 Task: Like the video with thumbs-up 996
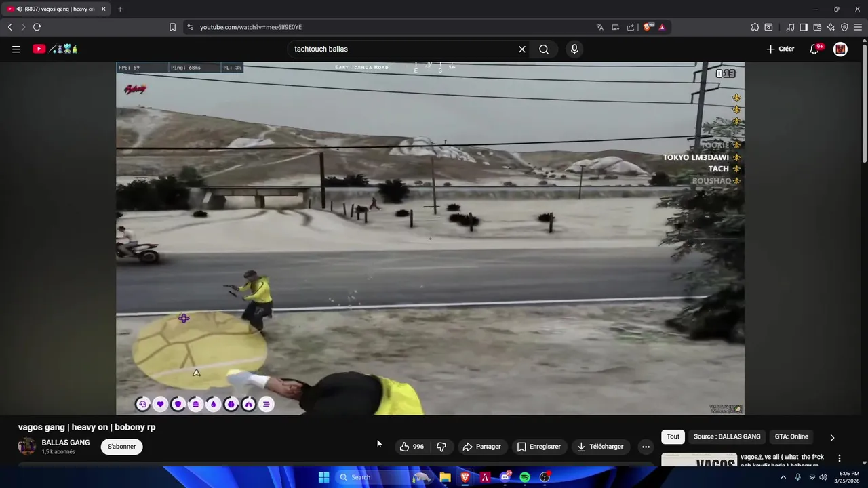click(412, 446)
